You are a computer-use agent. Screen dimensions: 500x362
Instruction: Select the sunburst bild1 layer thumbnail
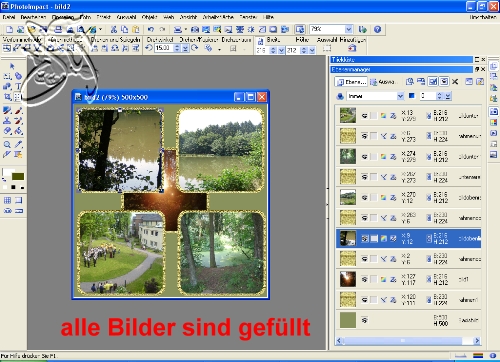(x=348, y=279)
